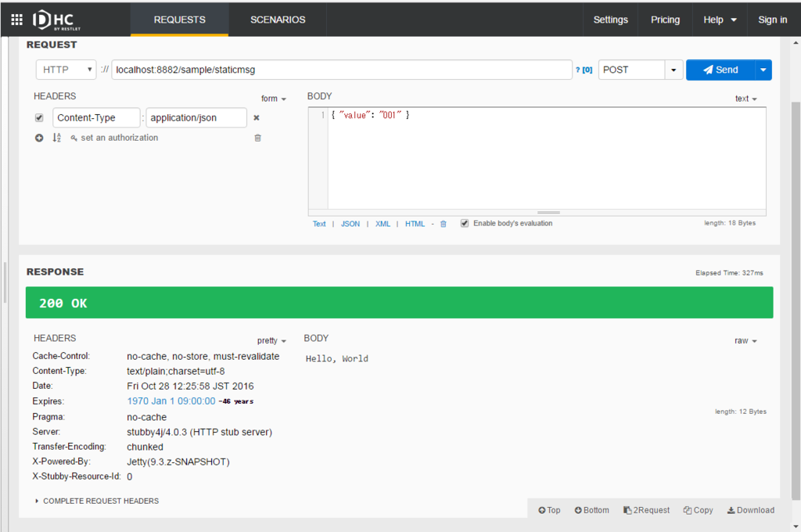801x532 pixels.
Task: Open the POST method dropdown arrow
Action: click(x=673, y=70)
